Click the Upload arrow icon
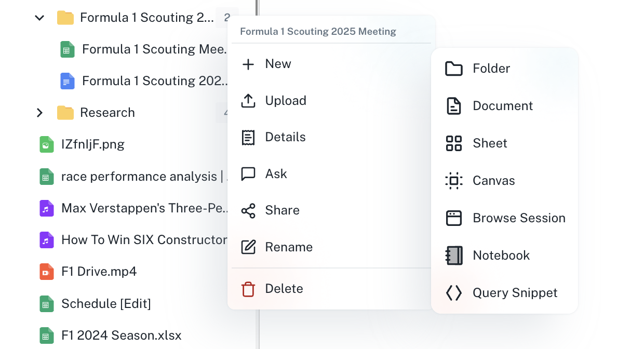The width and height of the screenshot is (644, 349). [x=248, y=101]
